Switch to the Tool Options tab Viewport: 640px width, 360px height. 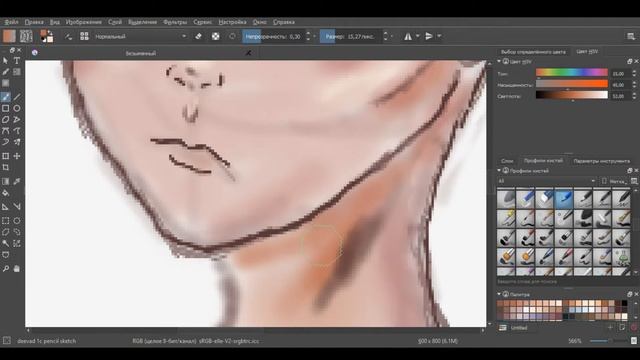[x=601, y=161]
